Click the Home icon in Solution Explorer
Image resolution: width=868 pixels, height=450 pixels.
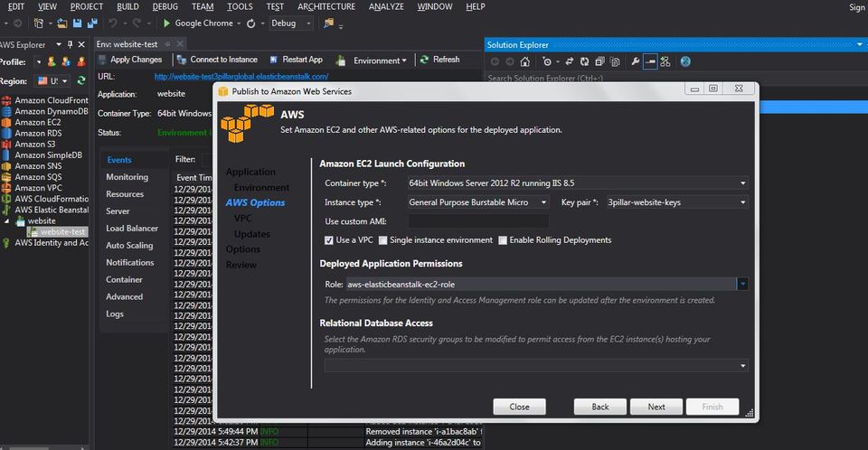point(524,61)
